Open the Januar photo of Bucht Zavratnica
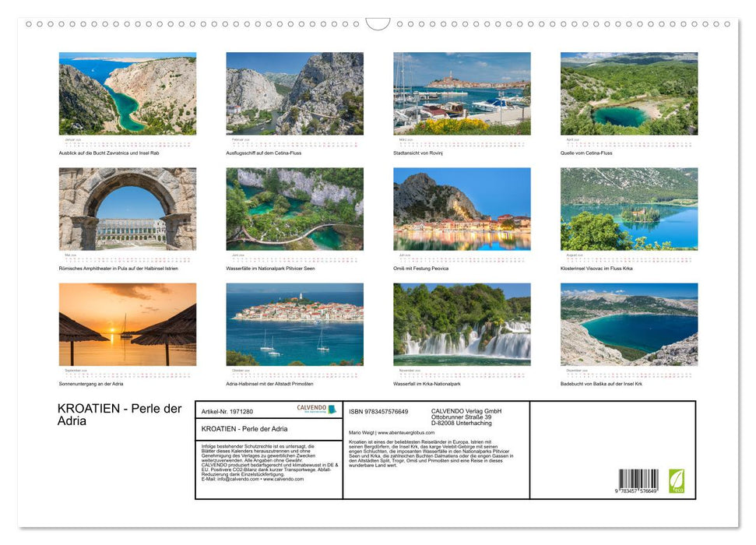 tap(127, 93)
